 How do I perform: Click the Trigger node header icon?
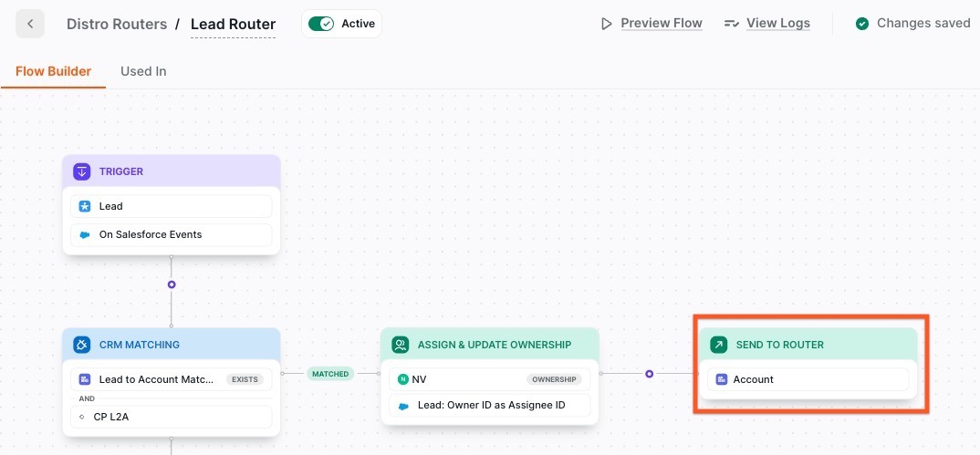pos(82,171)
